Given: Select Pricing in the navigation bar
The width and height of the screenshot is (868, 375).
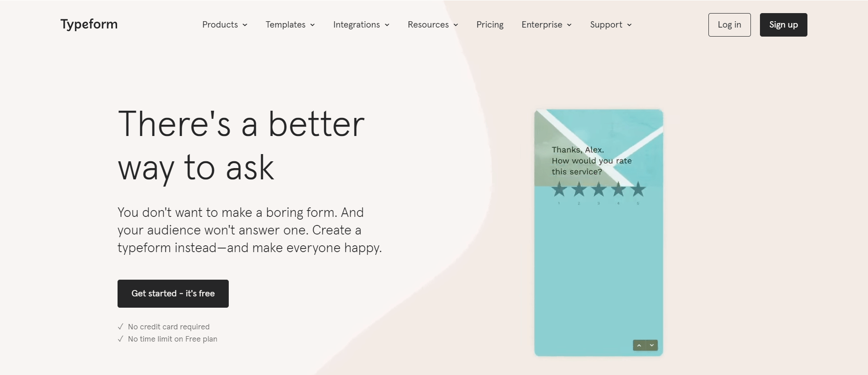Looking at the screenshot, I should tap(490, 25).
